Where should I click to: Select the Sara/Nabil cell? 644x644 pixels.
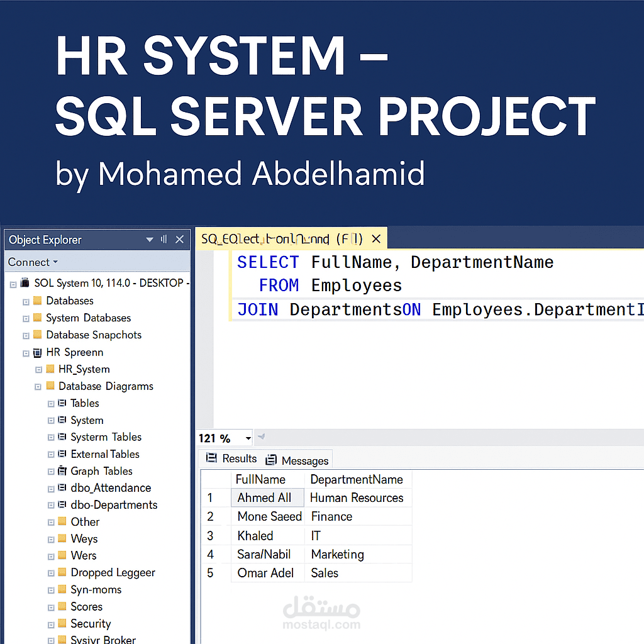coord(268,555)
